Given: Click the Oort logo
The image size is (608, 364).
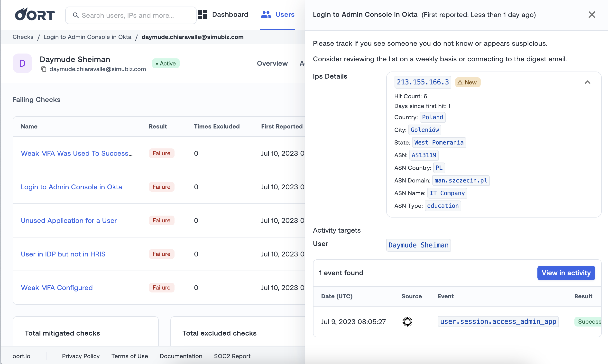Looking at the screenshot, I should [x=35, y=15].
